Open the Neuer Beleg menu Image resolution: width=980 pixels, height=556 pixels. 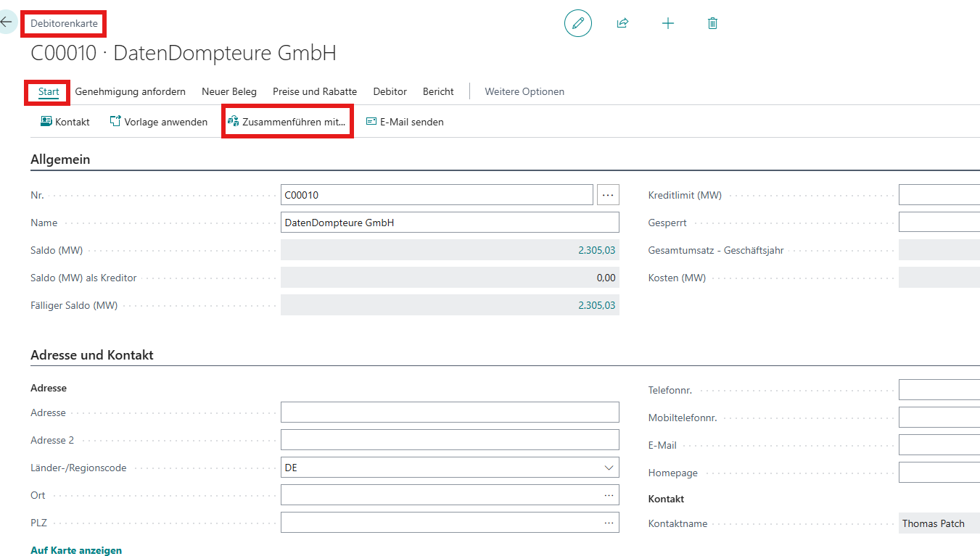[x=229, y=91]
